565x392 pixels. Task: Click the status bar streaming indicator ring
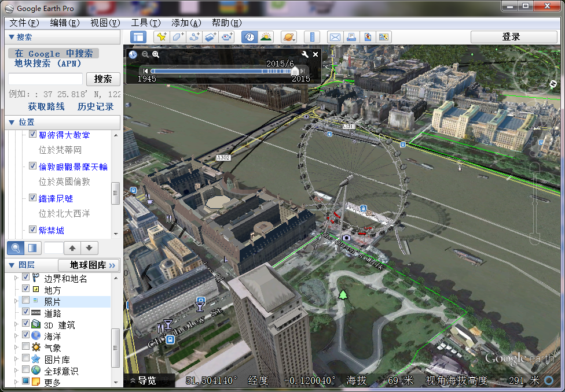pyautogui.click(x=549, y=380)
